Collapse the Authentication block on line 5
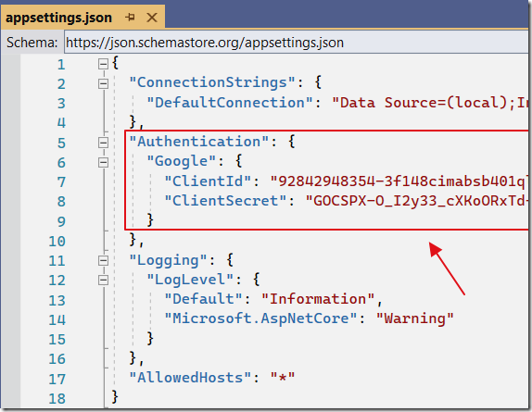This screenshot has width=532, height=412. click(x=103, y=143)
